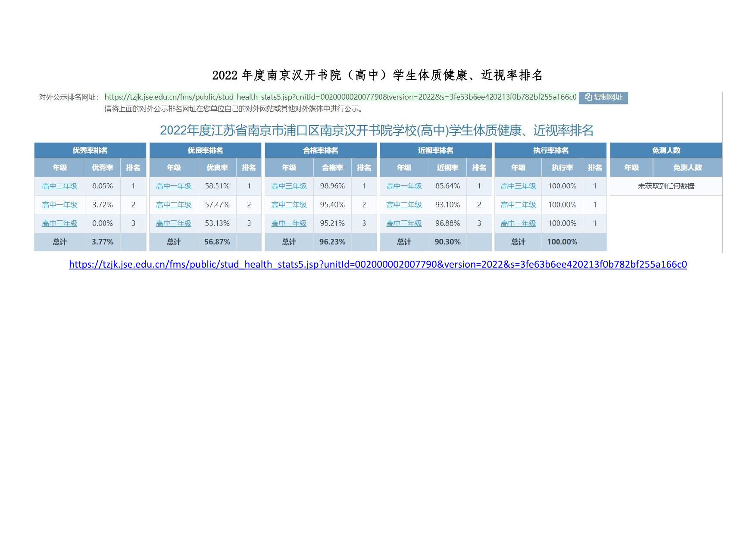
Task: Click the 优秀率 column header
Action: point(103,168)
